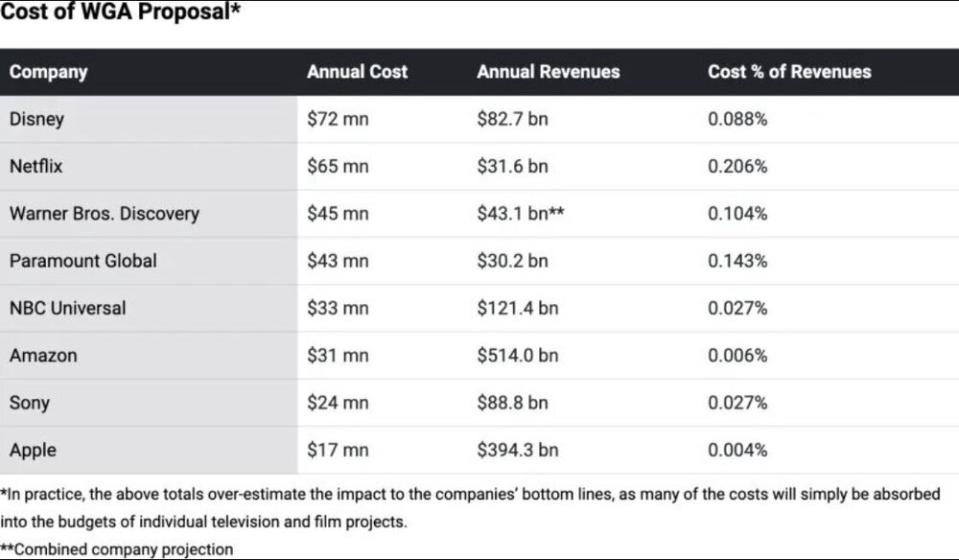Select the Apple company cell
The height and width of the screenshot is (560, 959).
pos(34,450)
